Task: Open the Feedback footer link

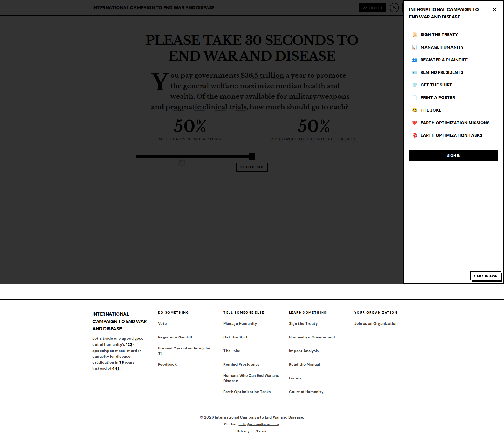Action: (x=167, y=364)
